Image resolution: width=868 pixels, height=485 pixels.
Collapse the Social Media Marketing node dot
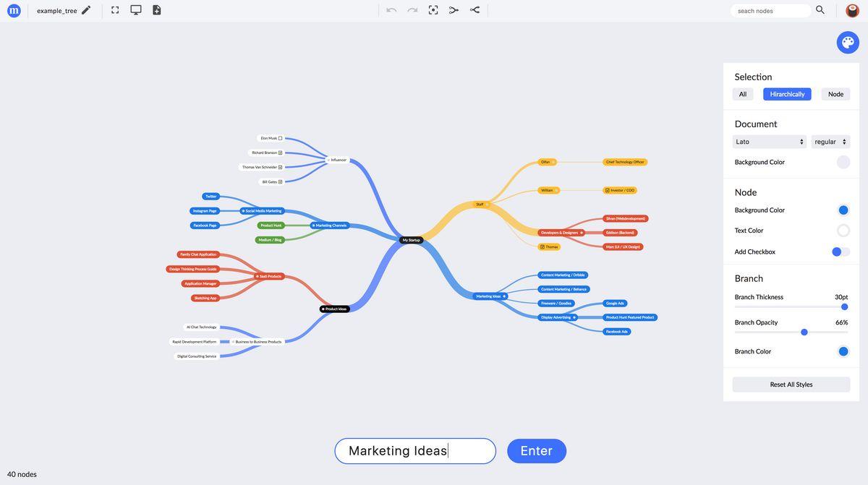243,211
